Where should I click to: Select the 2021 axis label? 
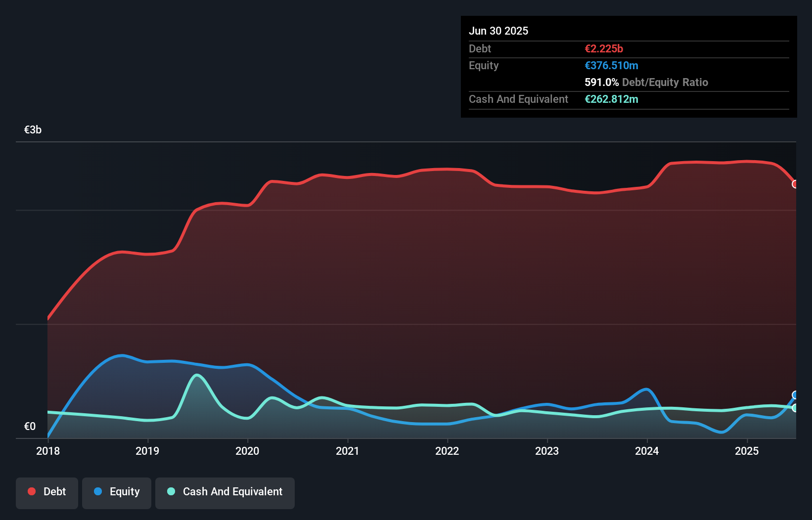[348, 451]
